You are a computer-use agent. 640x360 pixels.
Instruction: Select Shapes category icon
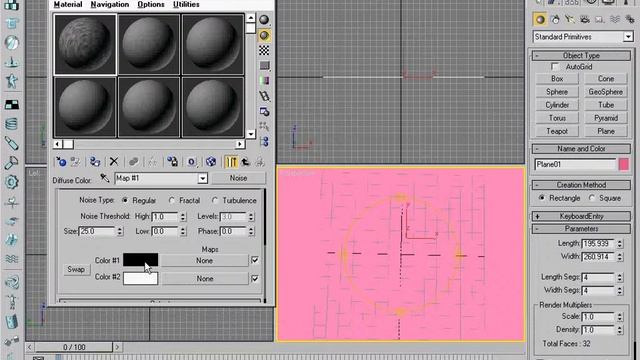[555, 20]
